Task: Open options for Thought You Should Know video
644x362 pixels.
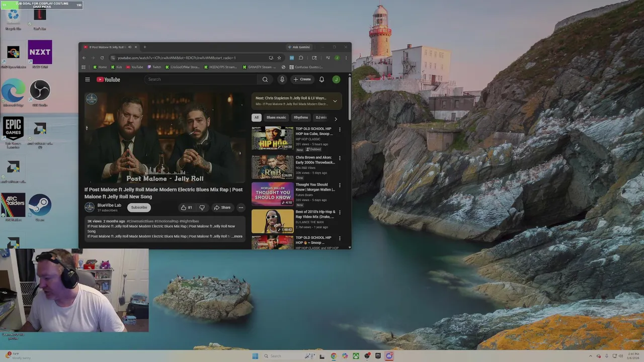Action: tap(340, 186)
